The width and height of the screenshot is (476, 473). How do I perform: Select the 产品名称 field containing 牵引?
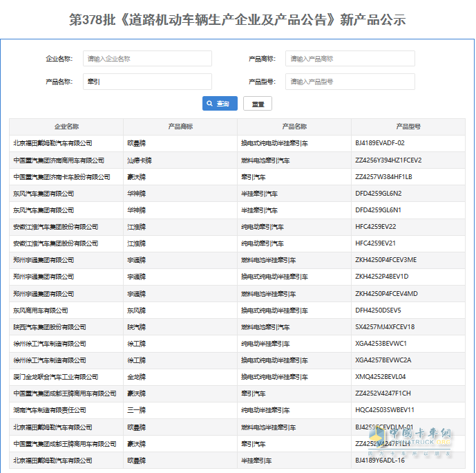pos(146,82)
